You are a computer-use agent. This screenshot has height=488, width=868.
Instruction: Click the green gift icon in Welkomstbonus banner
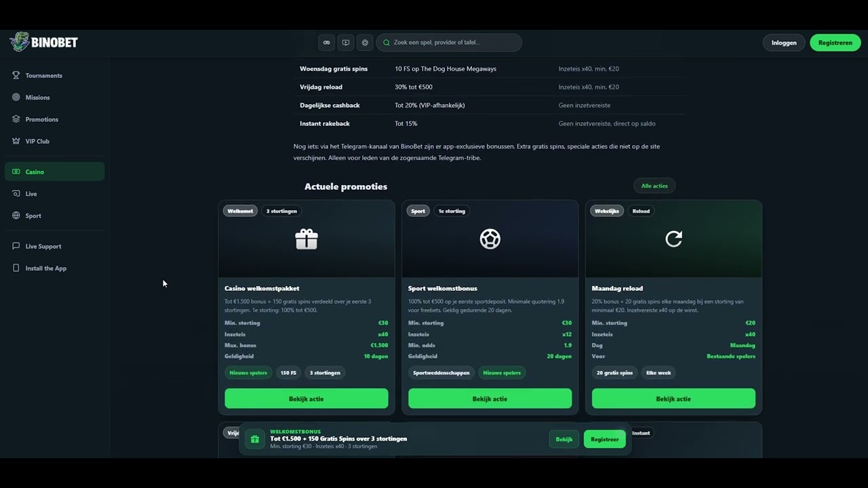point(255,439)
